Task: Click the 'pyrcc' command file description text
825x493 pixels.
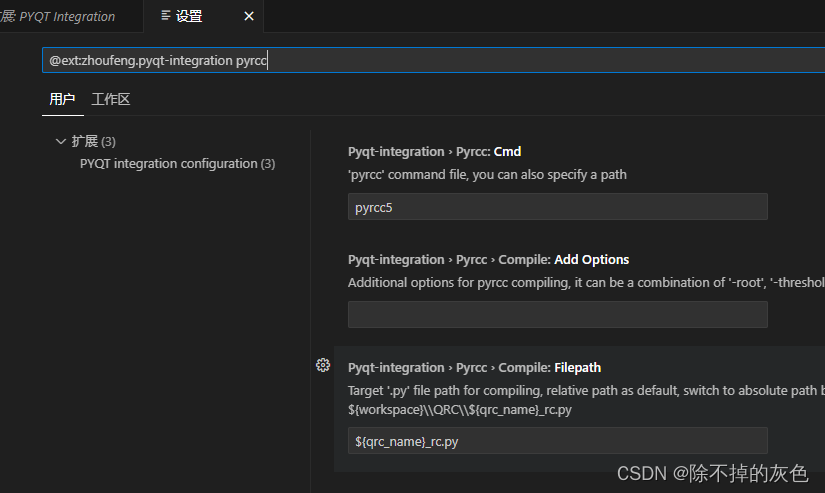Action: tap(487, 175)
